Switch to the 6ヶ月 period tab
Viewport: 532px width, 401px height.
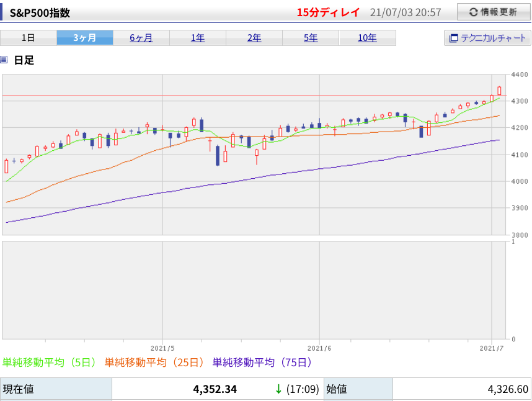pyautogui.click(x=141, y=38)
